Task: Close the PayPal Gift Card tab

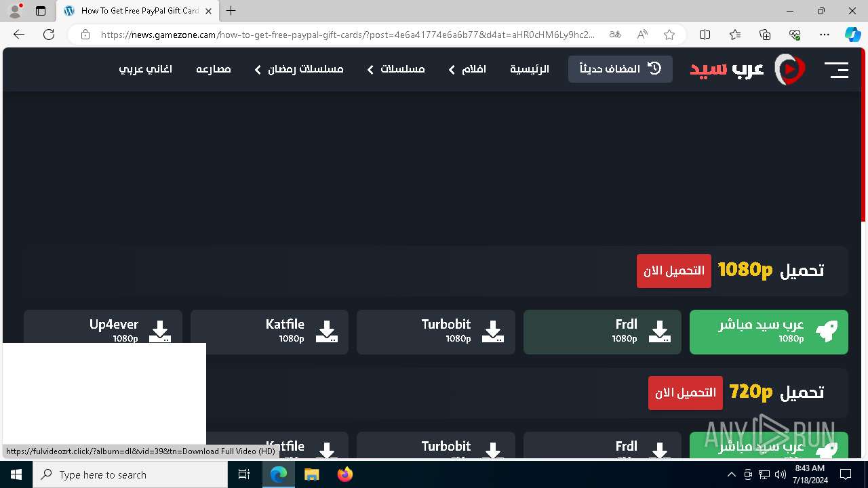Action: point(208,11)
